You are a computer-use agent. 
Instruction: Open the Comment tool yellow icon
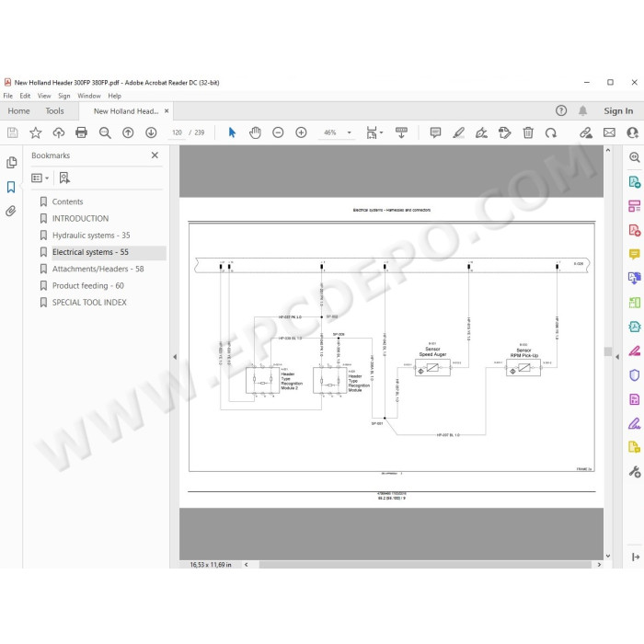pos(635,254)
